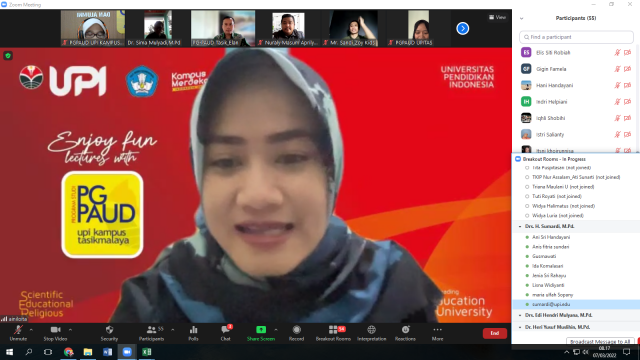Open arrow next to Participants button

[172, 330]
